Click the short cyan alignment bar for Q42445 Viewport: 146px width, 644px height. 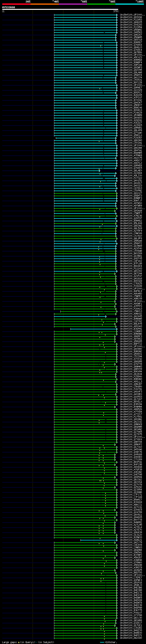click(x=80, y=316)
